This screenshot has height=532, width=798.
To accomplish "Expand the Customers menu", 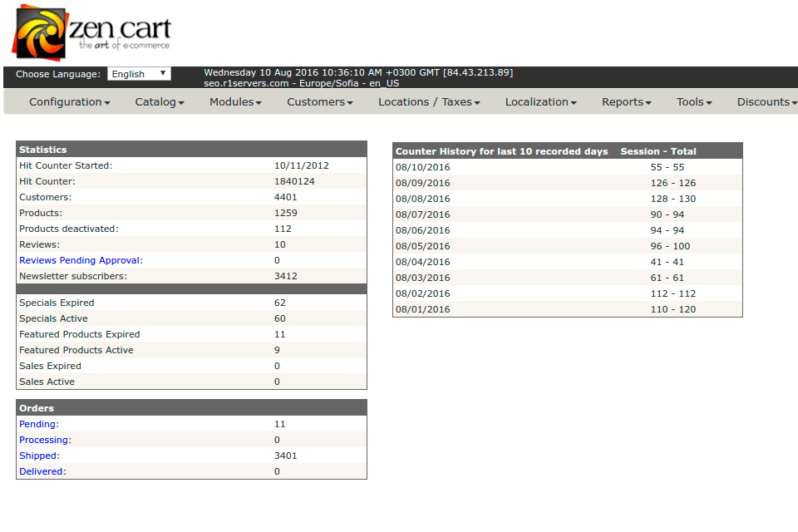I will click(x=320, y=102).
